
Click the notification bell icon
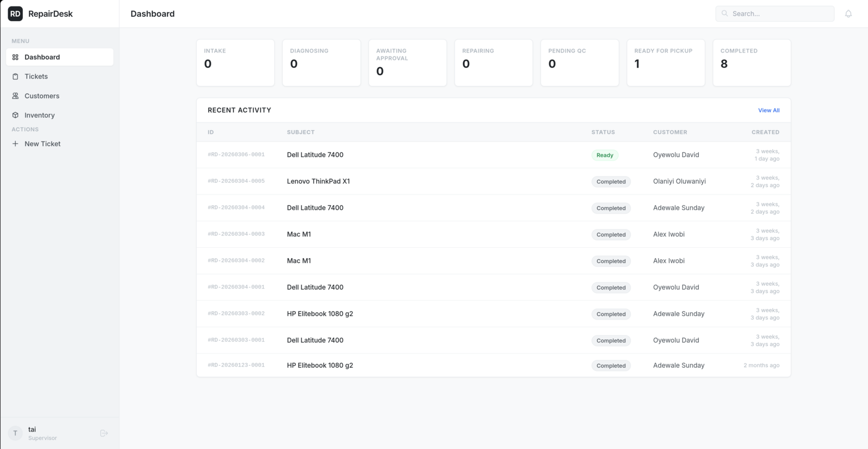pyautogui.click(x=848, y=14)
